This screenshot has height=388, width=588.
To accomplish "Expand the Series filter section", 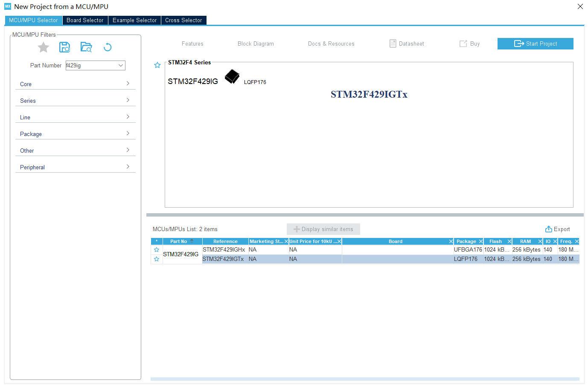I will [x=75, y=101].
